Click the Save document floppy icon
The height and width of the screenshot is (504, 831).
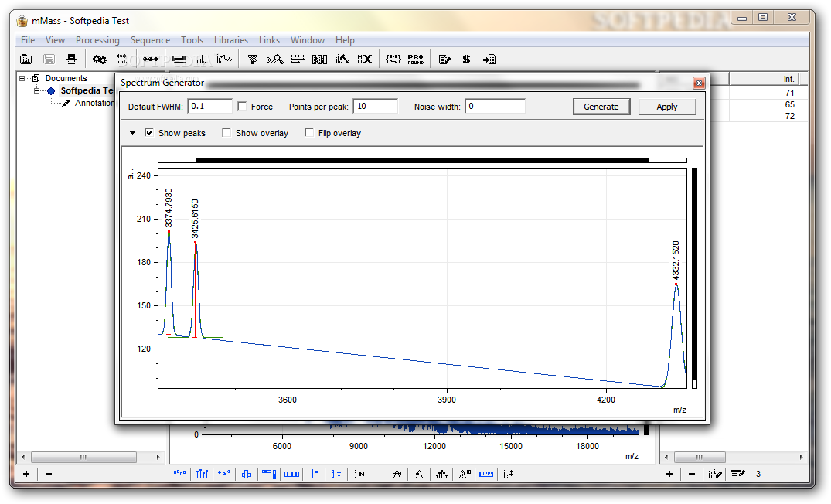(49, 60)
